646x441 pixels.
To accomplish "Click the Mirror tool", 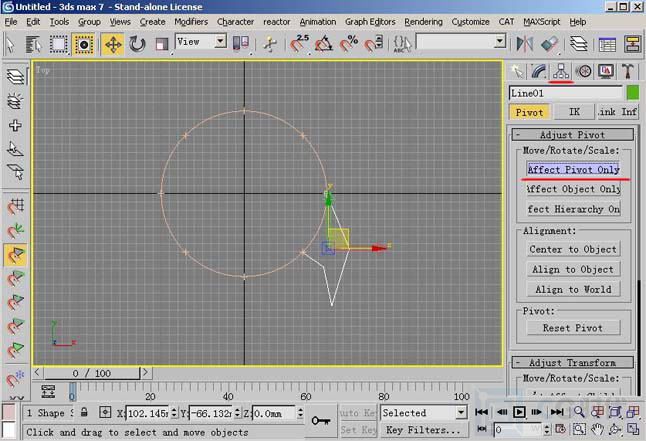I will point(524,44).
